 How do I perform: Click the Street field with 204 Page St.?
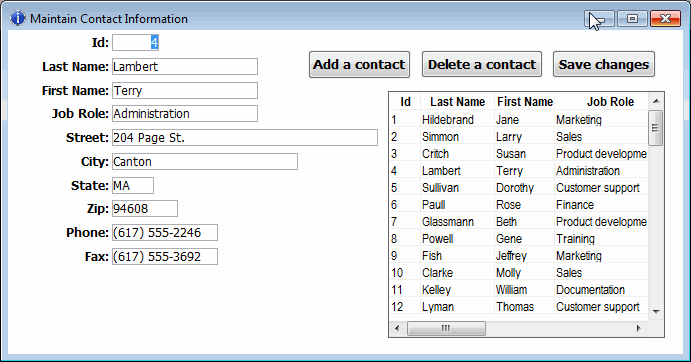pyautogui.click(x=245, y=138)
